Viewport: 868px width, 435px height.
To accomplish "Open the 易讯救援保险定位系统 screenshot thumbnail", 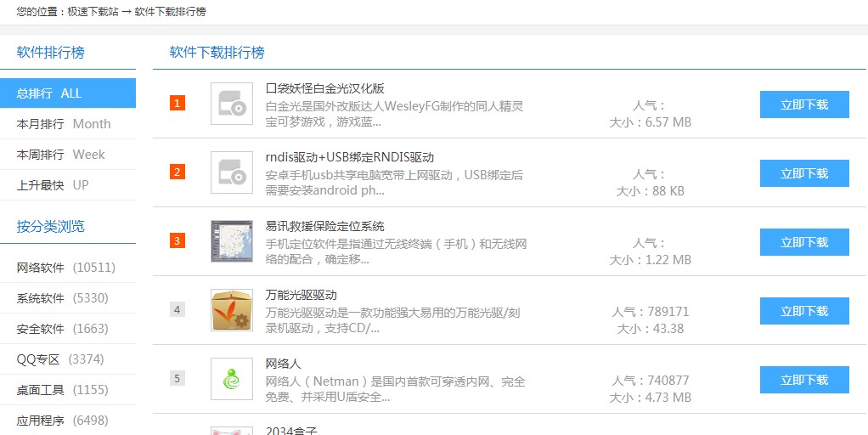I will coord(231,241).
